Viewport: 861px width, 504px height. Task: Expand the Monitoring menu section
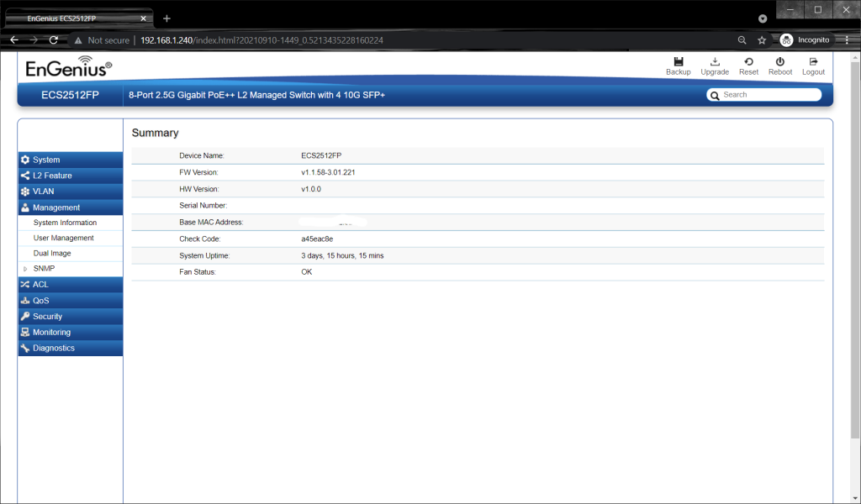coord(71,333)
